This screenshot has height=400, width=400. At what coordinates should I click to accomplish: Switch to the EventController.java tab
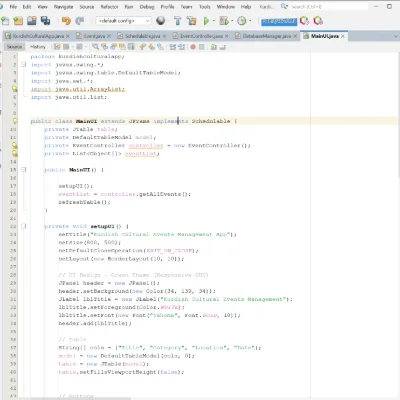click(201, 36)
